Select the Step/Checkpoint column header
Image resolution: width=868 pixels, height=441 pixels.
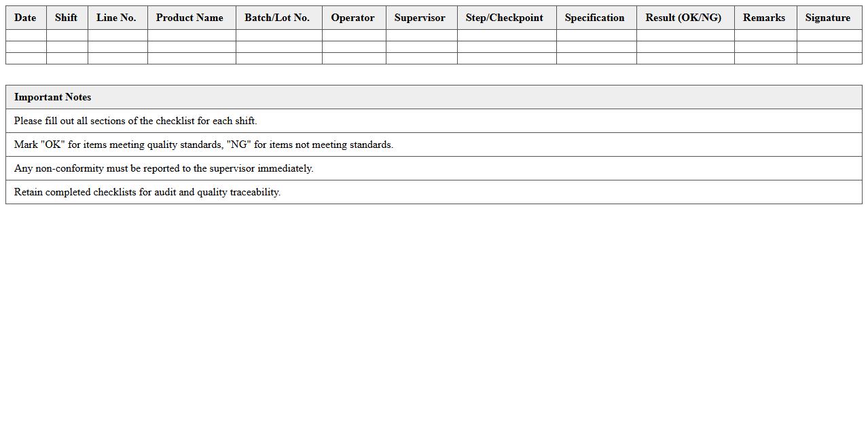(x=505, y=18)
